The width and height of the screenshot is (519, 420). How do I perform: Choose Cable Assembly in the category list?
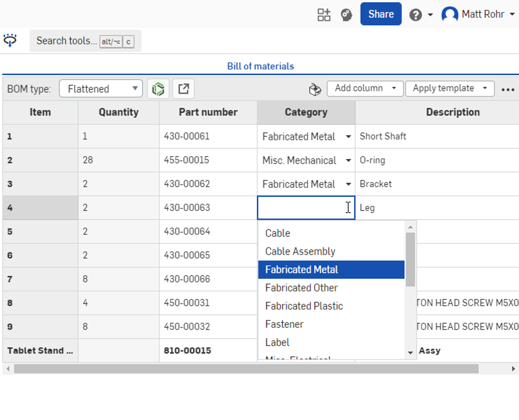300,251
